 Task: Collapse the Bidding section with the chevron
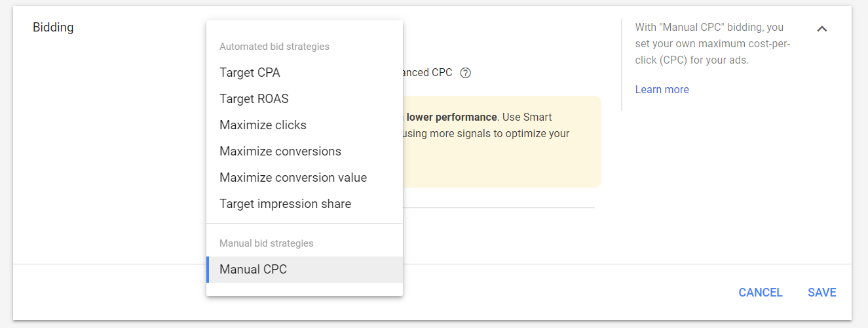[822, 29]
